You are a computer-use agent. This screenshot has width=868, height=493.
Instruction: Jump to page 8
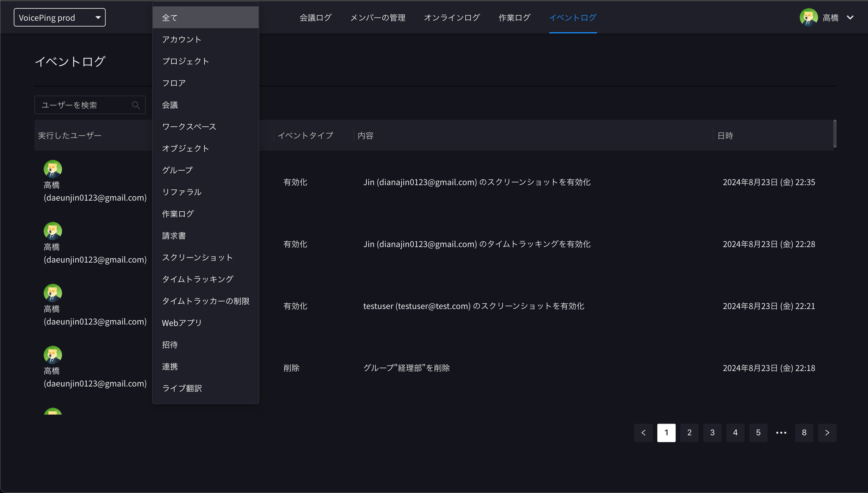[804, 432]
